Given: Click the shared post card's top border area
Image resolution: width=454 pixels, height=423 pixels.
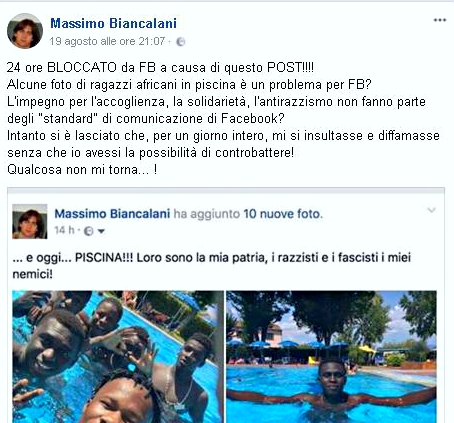Looking at the screenshot, I should [x=226, y=190].
